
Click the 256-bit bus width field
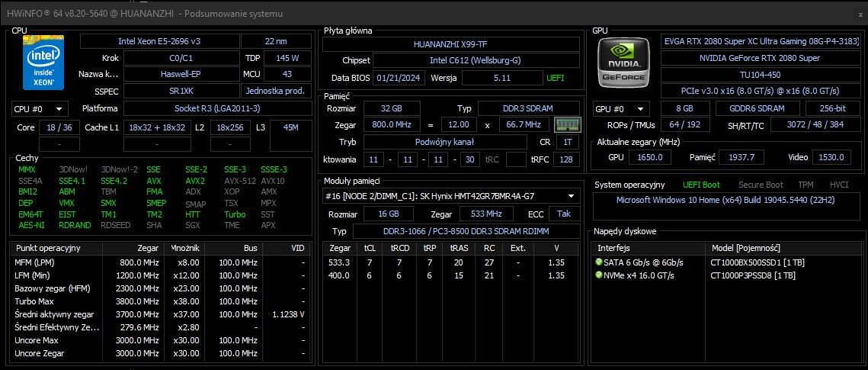(x=833, y=108)
